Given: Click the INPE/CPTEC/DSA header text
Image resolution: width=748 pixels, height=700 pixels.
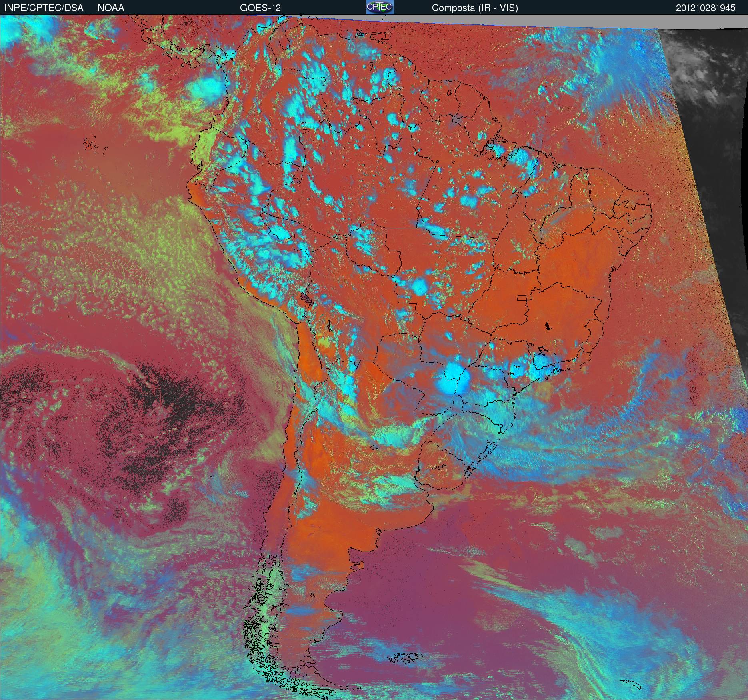Looking at the screenshot, I should point(44,8).
